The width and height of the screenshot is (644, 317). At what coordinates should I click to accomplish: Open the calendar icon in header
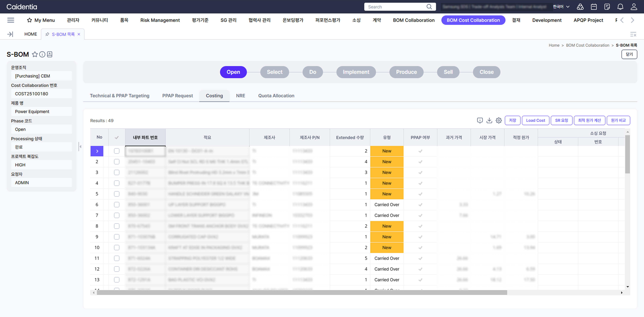coord(594,7)
